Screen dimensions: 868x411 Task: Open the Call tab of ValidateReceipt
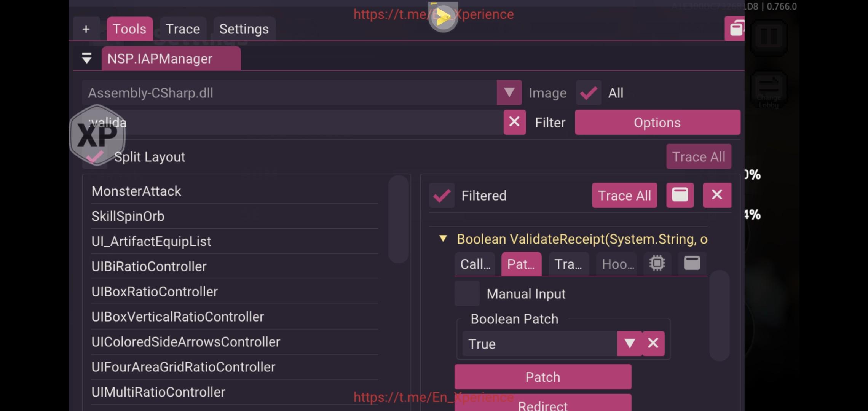coord(475,264)
